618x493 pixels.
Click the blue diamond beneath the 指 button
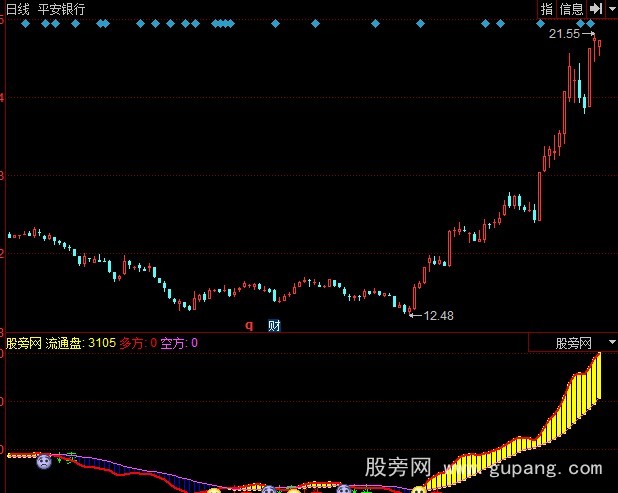(x=540, y=24)
